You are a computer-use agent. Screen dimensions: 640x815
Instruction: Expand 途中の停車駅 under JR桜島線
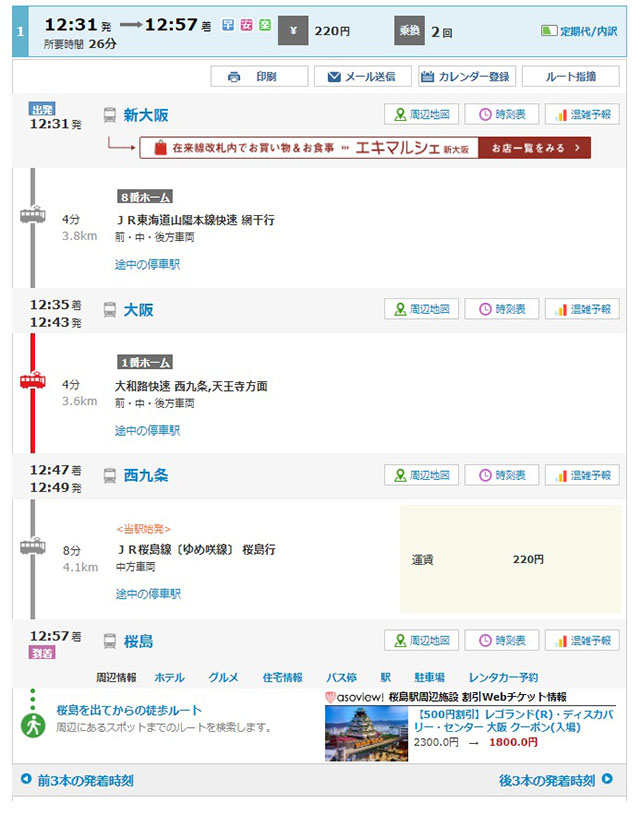pyautogui.click(x=147, y=594)
